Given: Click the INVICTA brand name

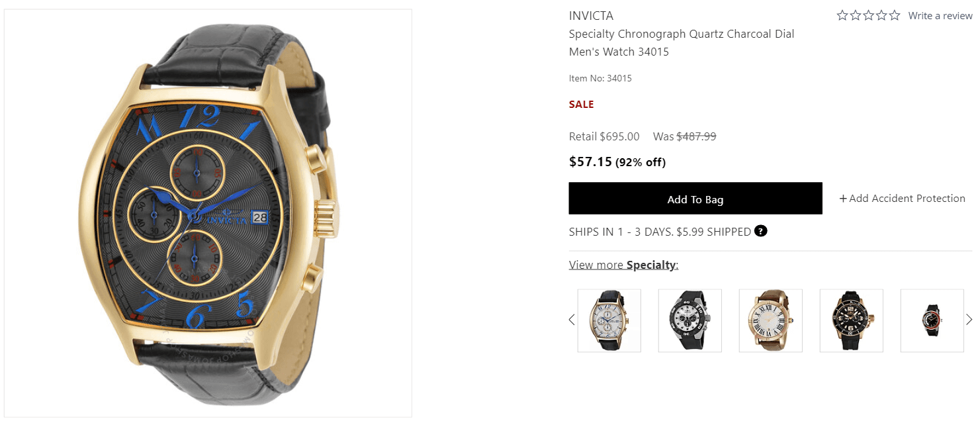Looking at the screenshot, I should tap(591, 16).
